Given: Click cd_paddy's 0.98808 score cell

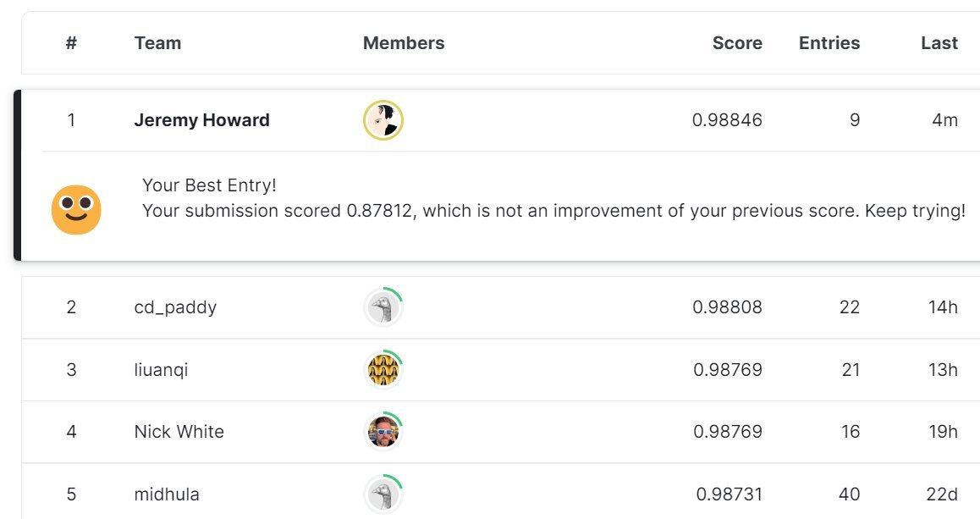Looking at the screenshot, I should point(727,307).
